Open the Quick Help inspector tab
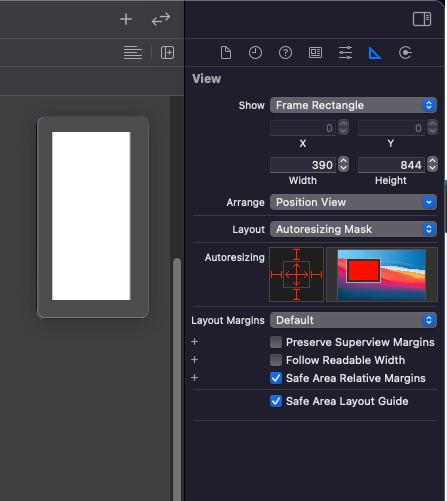 point(285,53)
